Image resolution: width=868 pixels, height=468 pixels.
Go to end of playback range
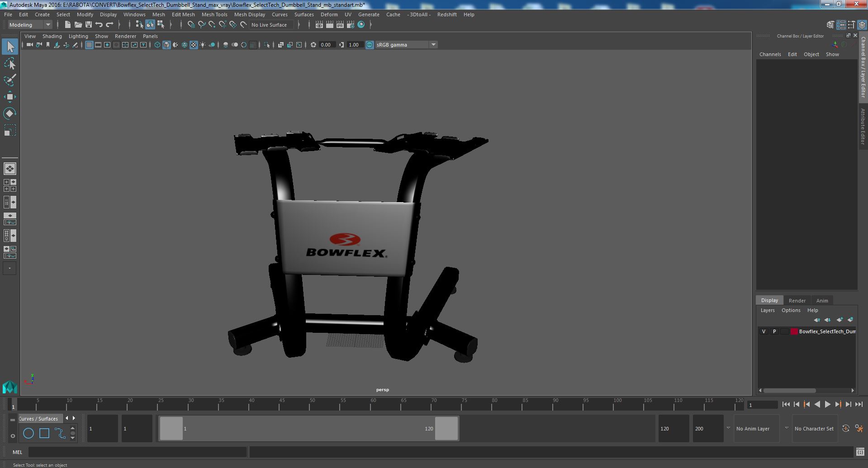point(859,405)
